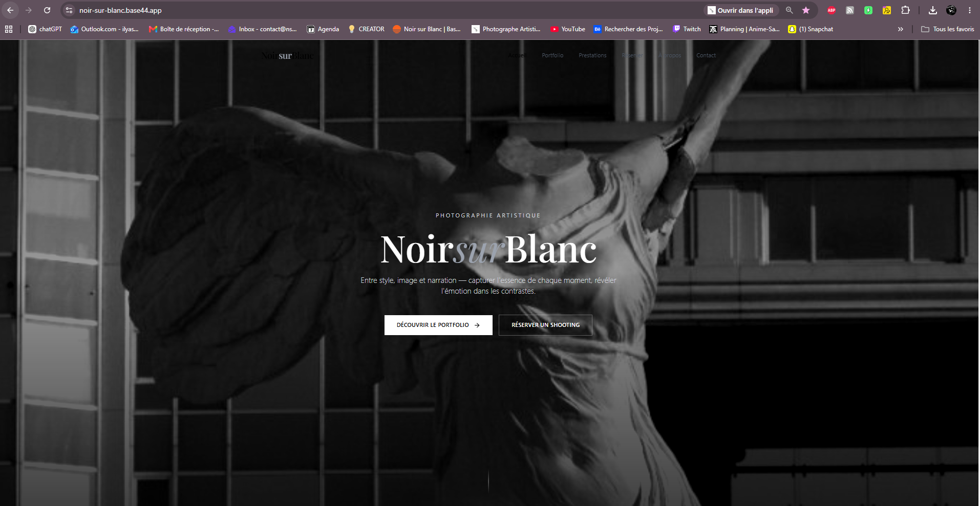Open the green lightning bolt extension

click(868, 10)
